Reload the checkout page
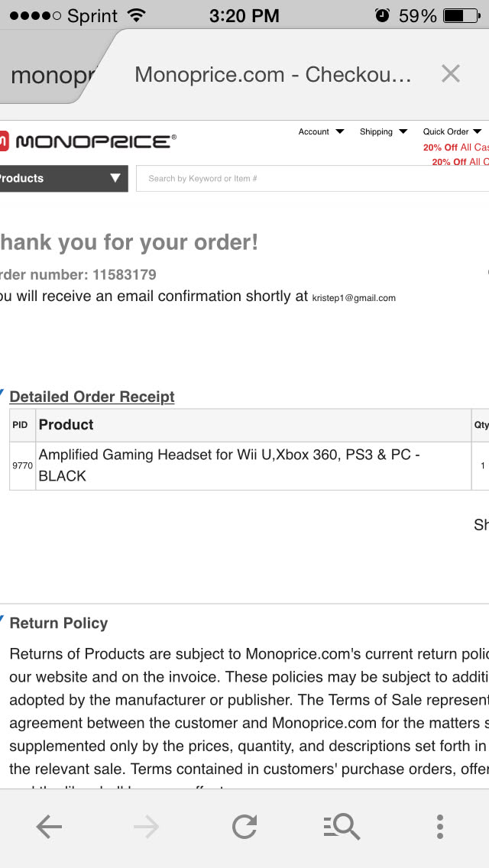The image size is (489, 868). click(244, 827)
